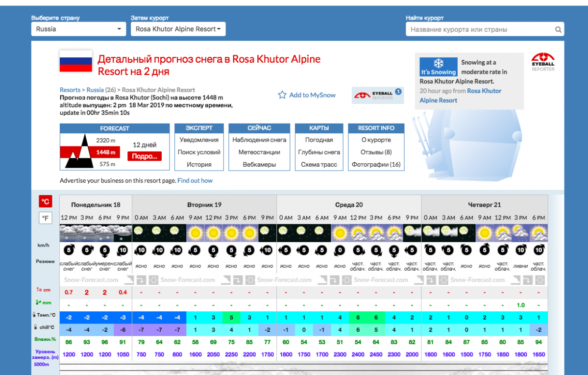Click the Find out how link
Image resolution: width=588 pixels, height=375 pixels.
[195, 180]
